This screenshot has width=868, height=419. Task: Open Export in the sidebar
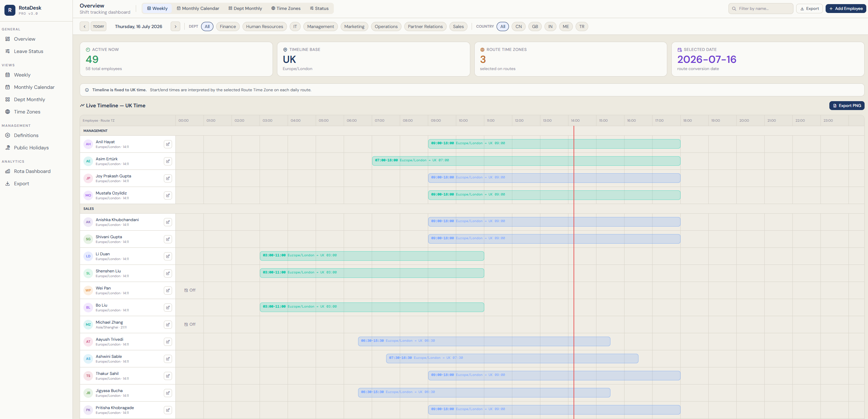[36, 184]
